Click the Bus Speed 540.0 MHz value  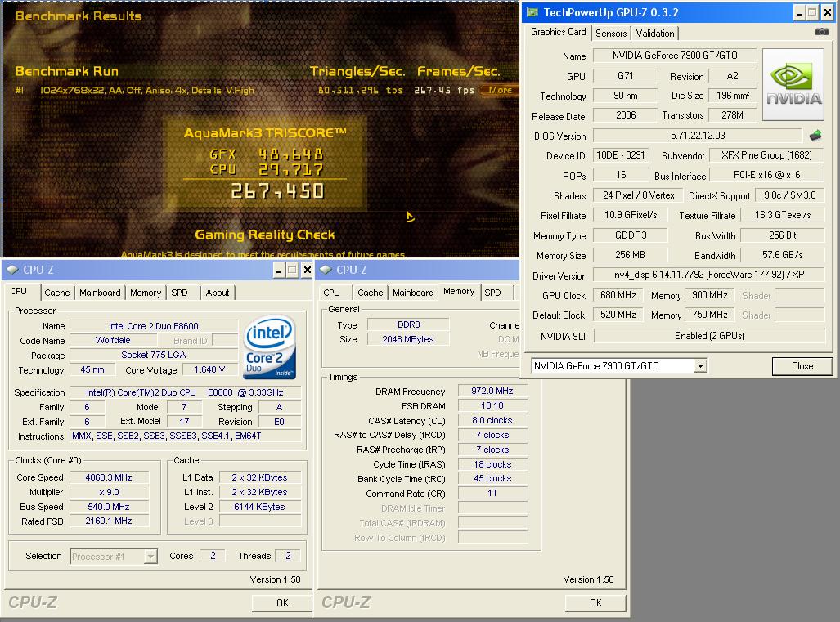tap(109, 507)
